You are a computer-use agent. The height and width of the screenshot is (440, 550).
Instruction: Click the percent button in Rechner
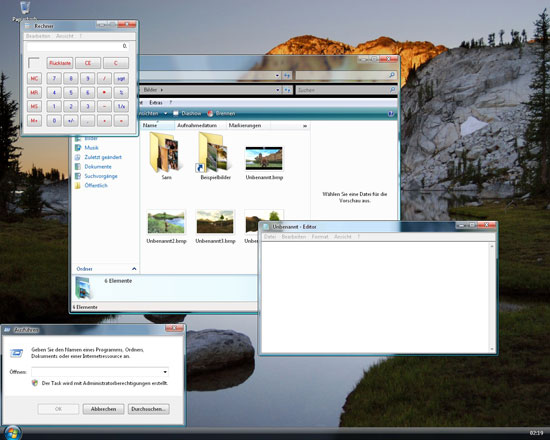point(121,93)
